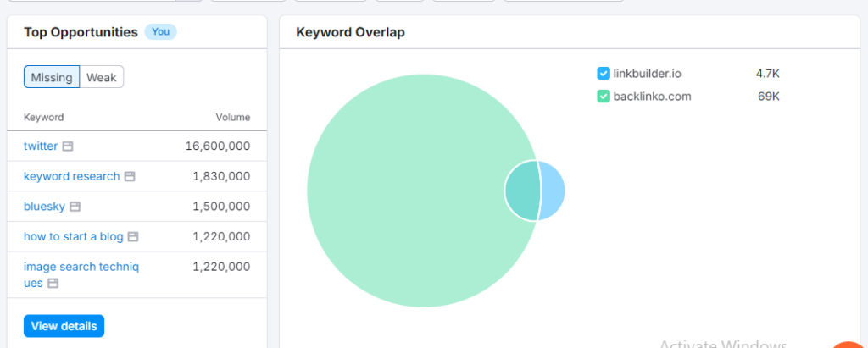868x348 pixels.
Task: Click the You badge beside Top Opportunities
Action: point(160,31)
